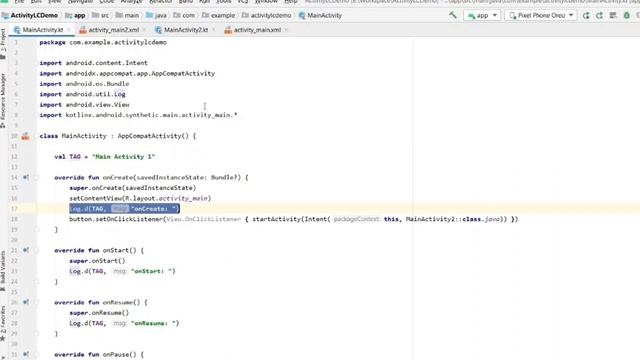Click the override gutter icon beside onResume
The height and width of the screenshot is (360, 640).
(x=26, y=302)
